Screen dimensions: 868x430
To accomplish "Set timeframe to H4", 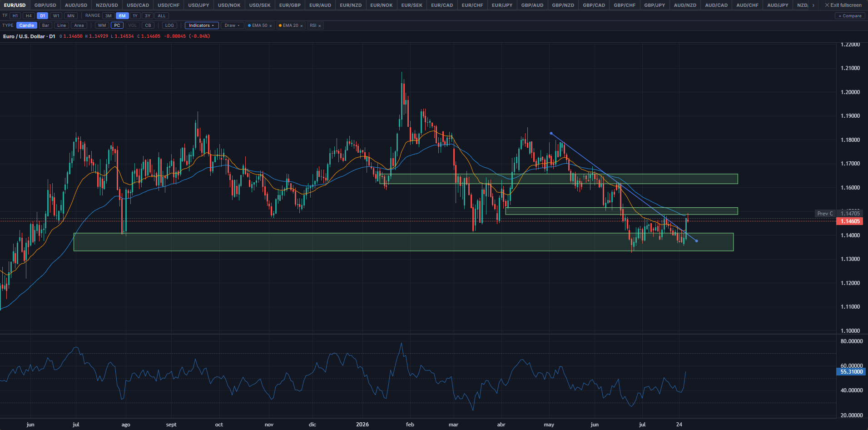I will click(x=29, y=16).
